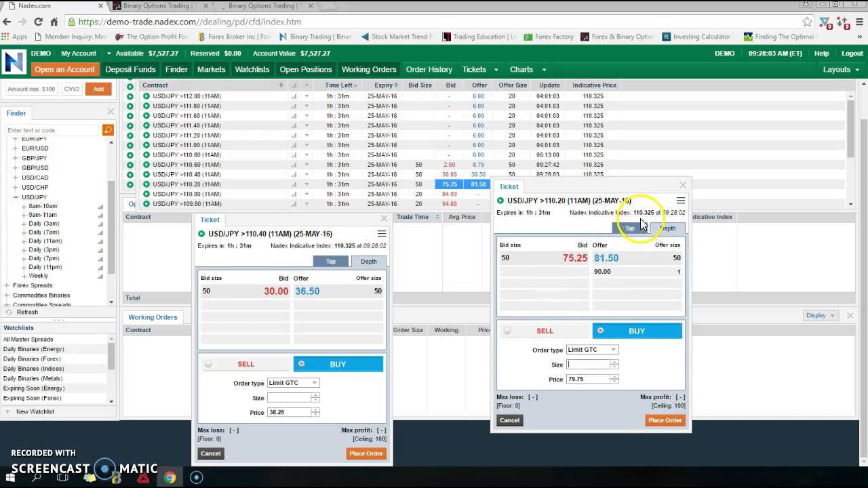Viewport: 868px width, 488px height.
Task: Expand the Commodities Binaries tree node
Action: pos(7,296)
